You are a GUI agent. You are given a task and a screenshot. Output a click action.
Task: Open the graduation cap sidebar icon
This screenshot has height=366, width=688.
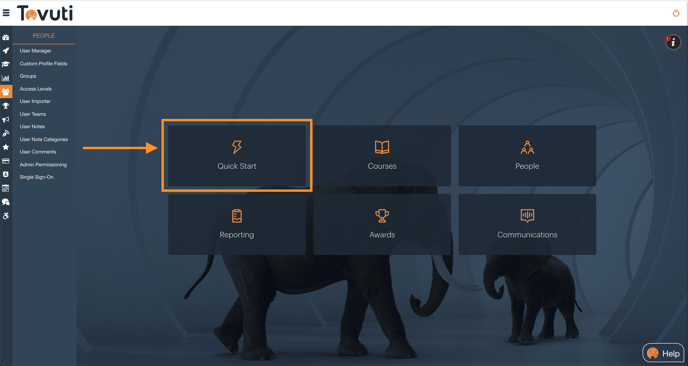tap(6, 64)
